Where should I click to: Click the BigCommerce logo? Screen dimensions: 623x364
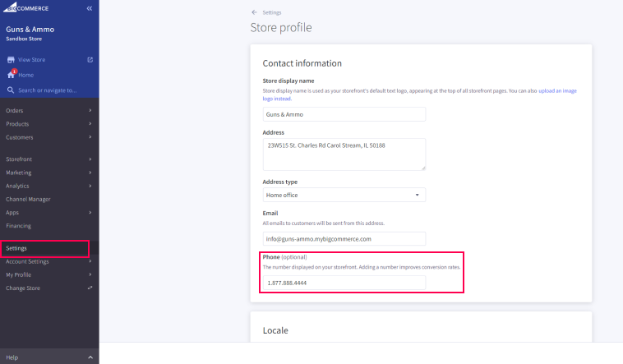(25, 7)
